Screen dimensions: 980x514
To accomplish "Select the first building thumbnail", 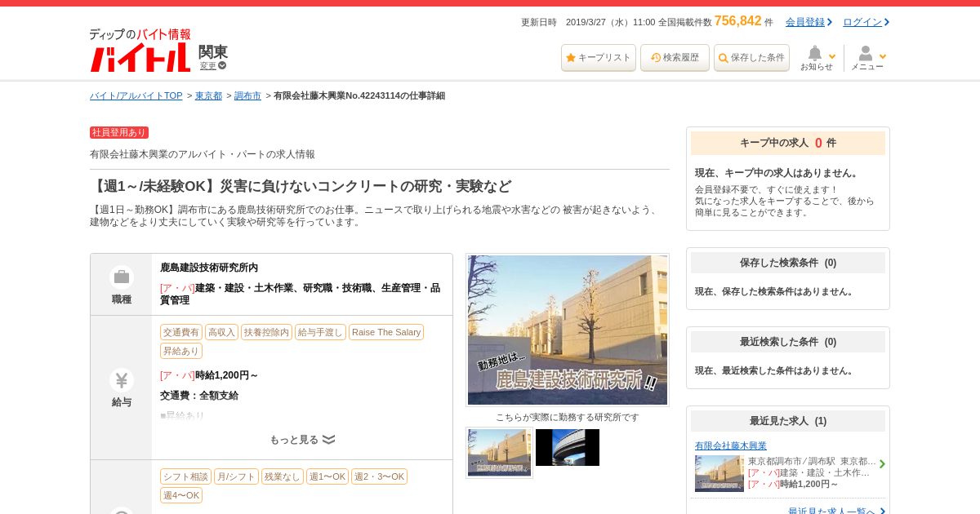I will pos(499,453).
